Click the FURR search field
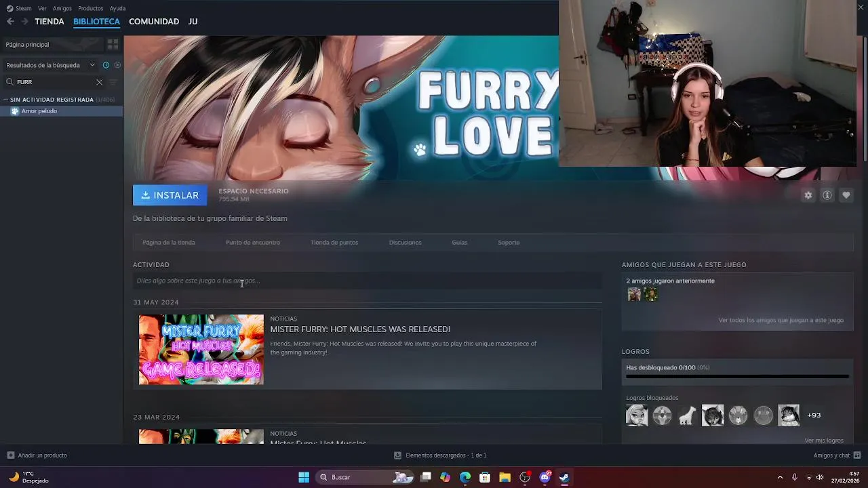 [x=54, y=82]
